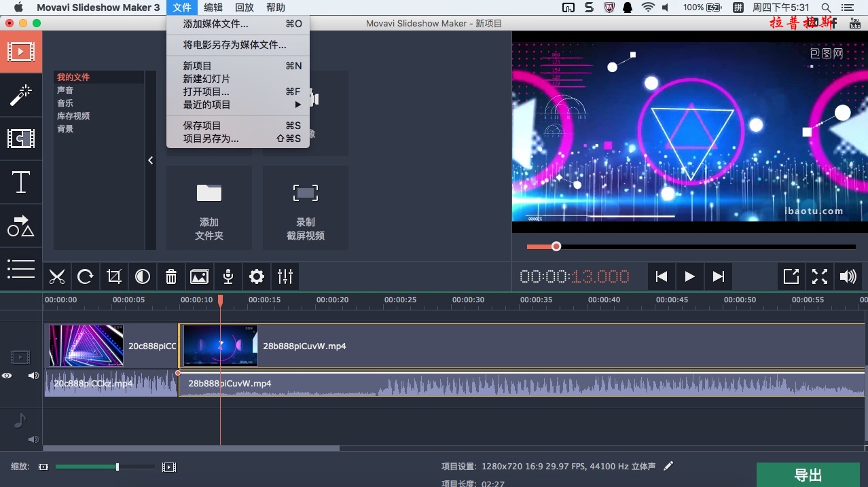This screenshot has width=868, height=487.
Task: Skip to previous frame button
Action: (661, 276)
